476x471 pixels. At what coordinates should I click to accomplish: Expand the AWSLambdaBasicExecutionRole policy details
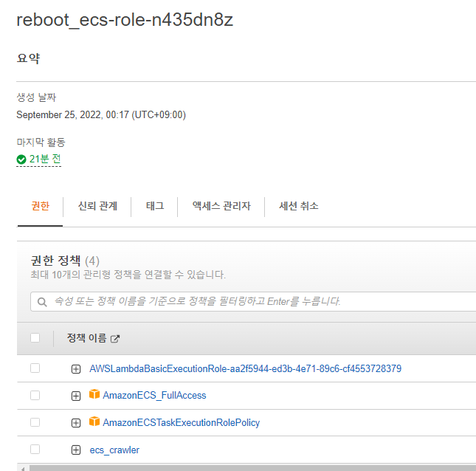click(x=76, y=369)
